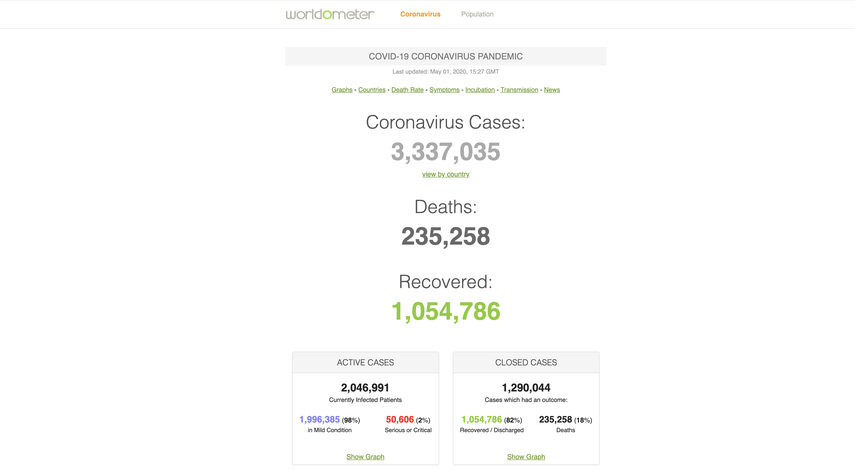Select the COVID-19 CORONAVIRUS PANDEMIC heading

click(445, 56)
